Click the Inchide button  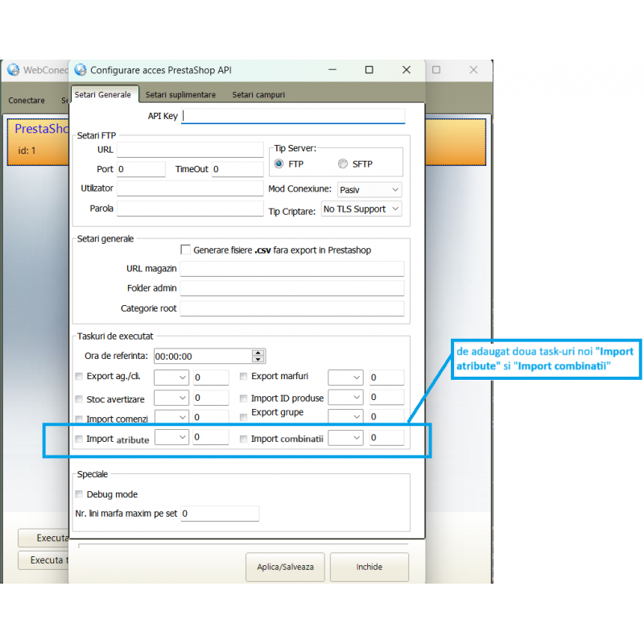(369, 567)
